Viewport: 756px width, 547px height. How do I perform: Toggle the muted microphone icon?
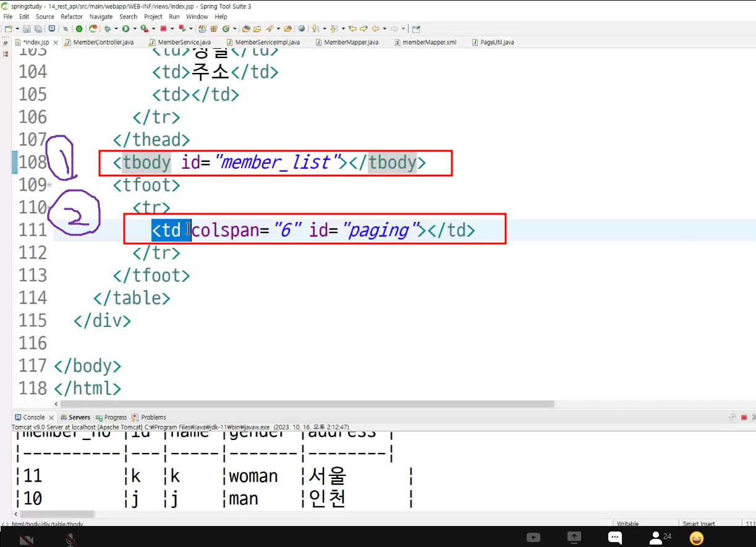click(x=70, y=540)
